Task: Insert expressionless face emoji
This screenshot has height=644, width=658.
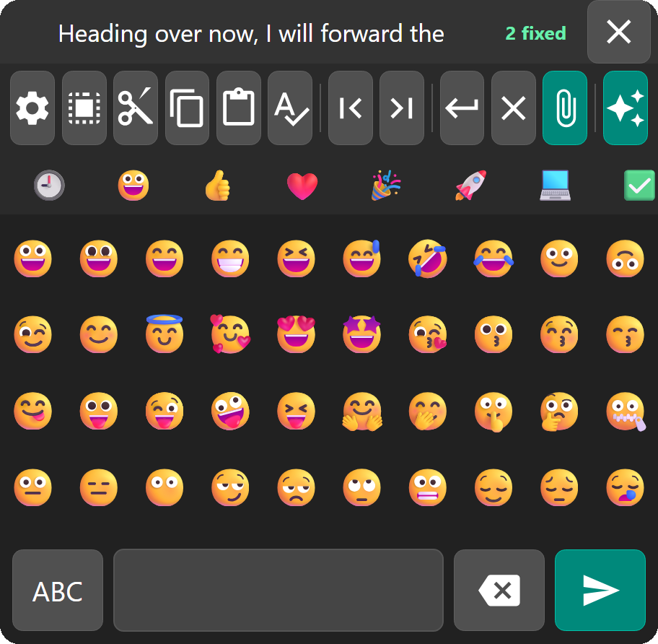Action: [99, 487]
